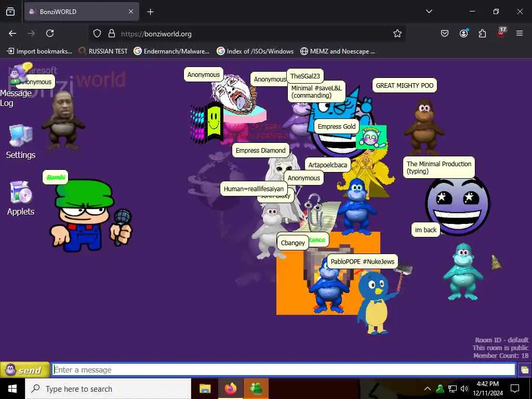Click the 'Artapoelcbaca' name label
532x399 pixels.
point(327,165)
